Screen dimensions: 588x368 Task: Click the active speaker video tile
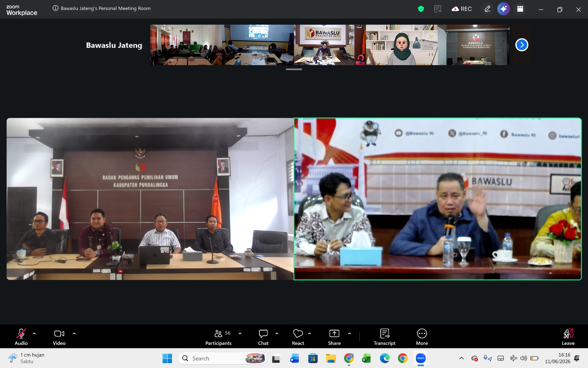click(x=438, y=199)
